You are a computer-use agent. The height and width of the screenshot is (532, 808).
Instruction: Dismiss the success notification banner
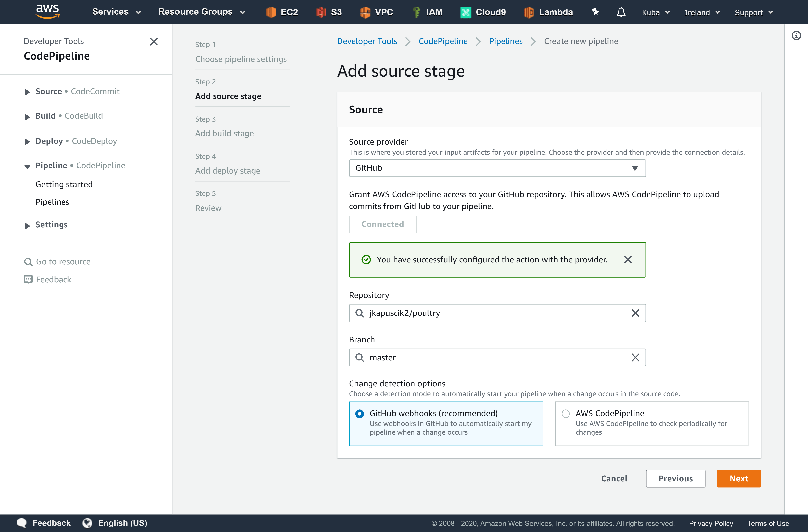[x=628, y=259]
